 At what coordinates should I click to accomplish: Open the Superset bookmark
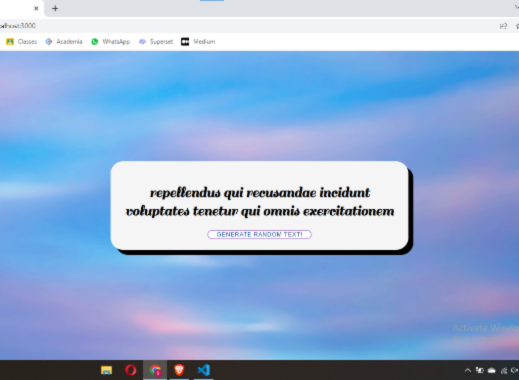[x=156, y=42]
